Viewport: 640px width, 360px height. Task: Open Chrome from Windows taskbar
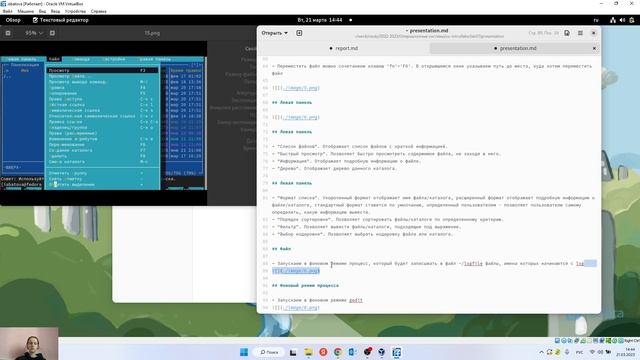tap(338, 352)
